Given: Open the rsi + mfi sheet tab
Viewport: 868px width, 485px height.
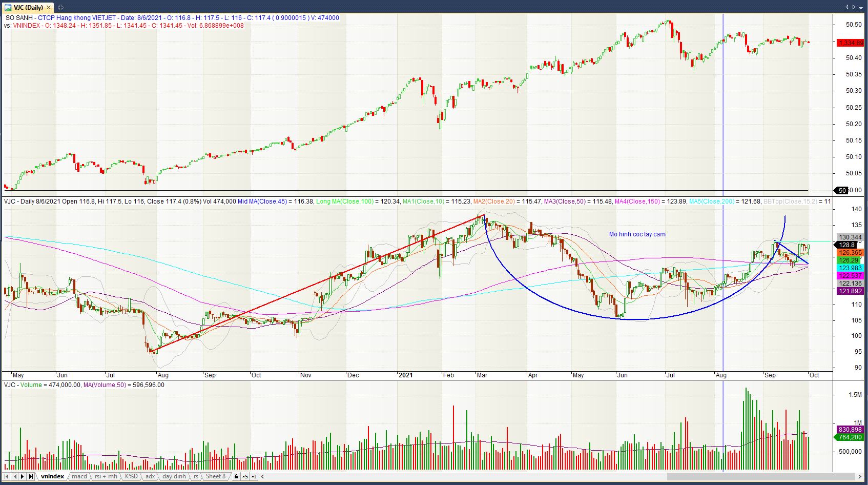Looking at the screenshot, I should pyautogui.click(x=106, y=476).
